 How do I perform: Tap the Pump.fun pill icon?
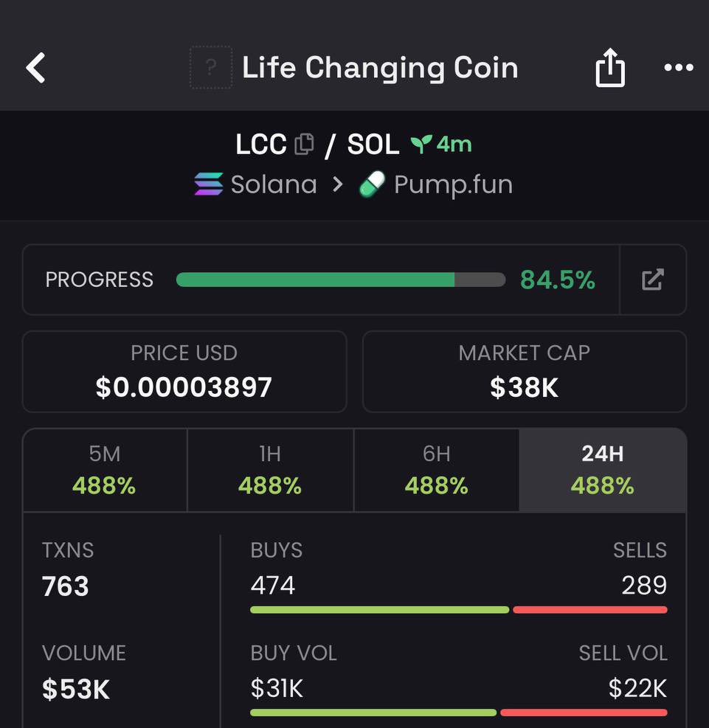[x=373, y=184]
